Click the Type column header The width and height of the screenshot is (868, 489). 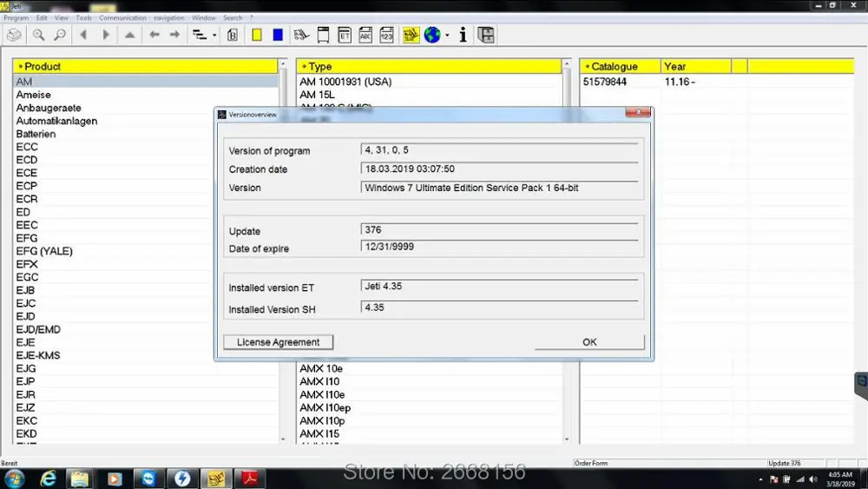pos(429,67)
